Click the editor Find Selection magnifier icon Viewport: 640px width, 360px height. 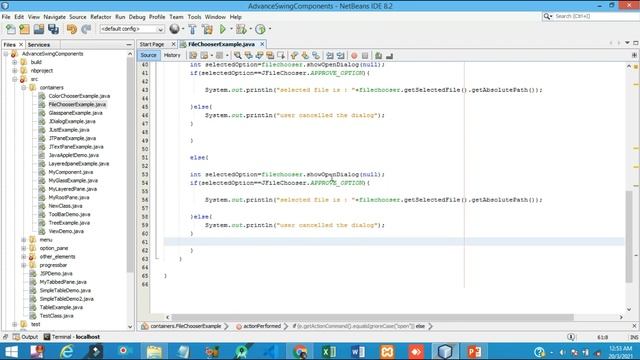(237, 56)
